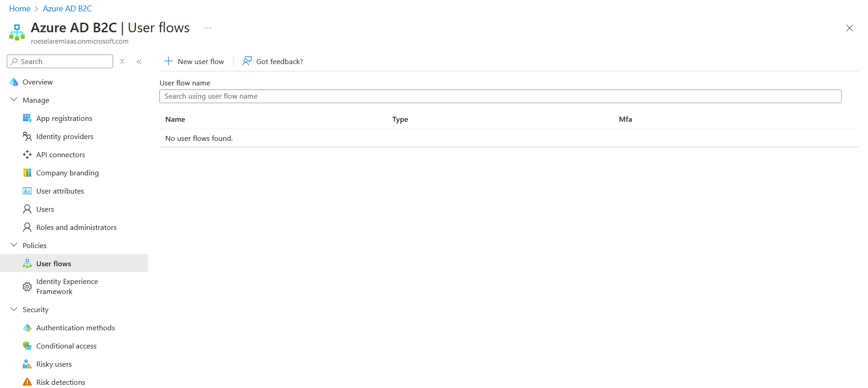The height and width of the screenshot is (388, 868).
Task: Click the Company branding icon
Action: (x=27, y=173)
